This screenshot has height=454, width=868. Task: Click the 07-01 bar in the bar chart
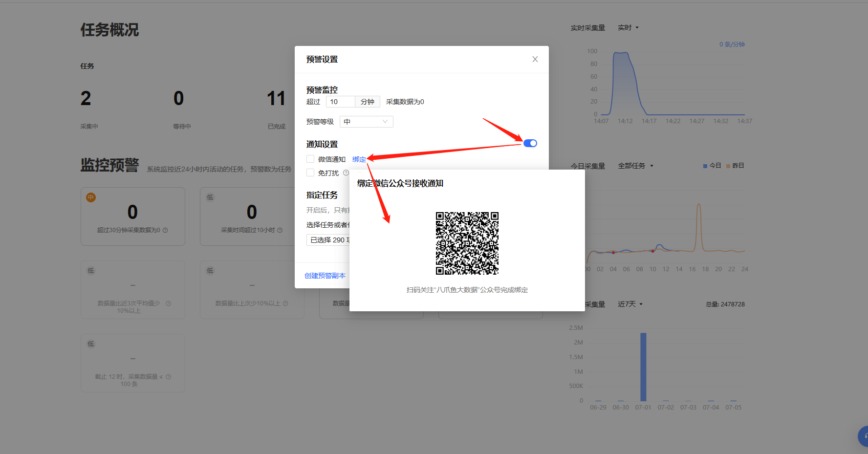(643, 367)
